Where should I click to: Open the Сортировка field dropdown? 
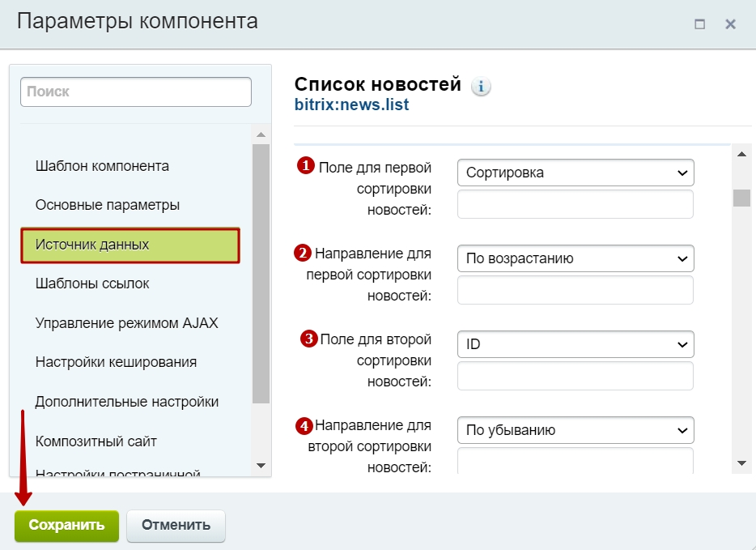pos(575,173)
